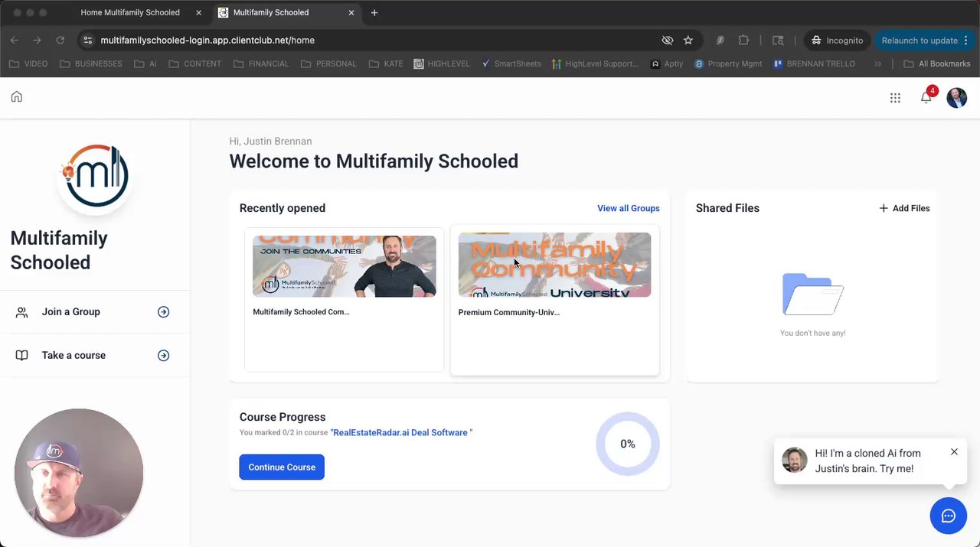Switch to Home Multifamily Schooled tab
Viewport: 980px width, 547px height.
pyautogui.click(x=130, y=12)
